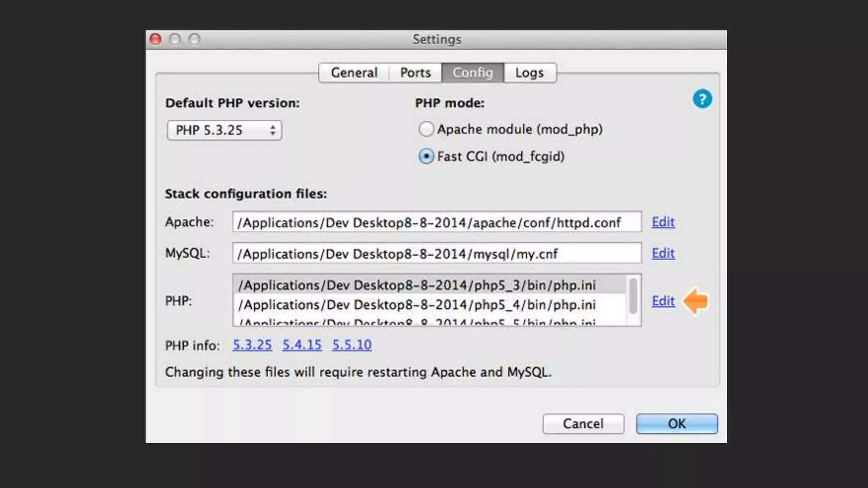Open the Default PHP version dropdown
Screen dimensions: 868x488
click(x=224, y=130)
